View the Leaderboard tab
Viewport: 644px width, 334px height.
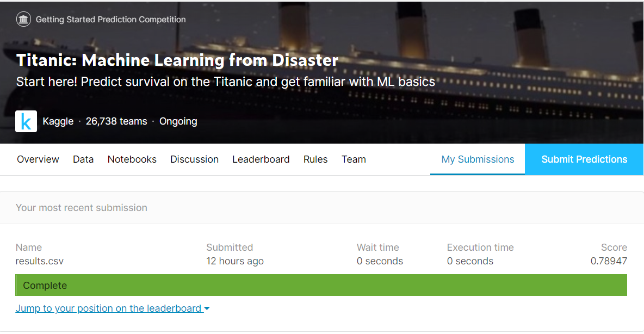click(261, 159)
